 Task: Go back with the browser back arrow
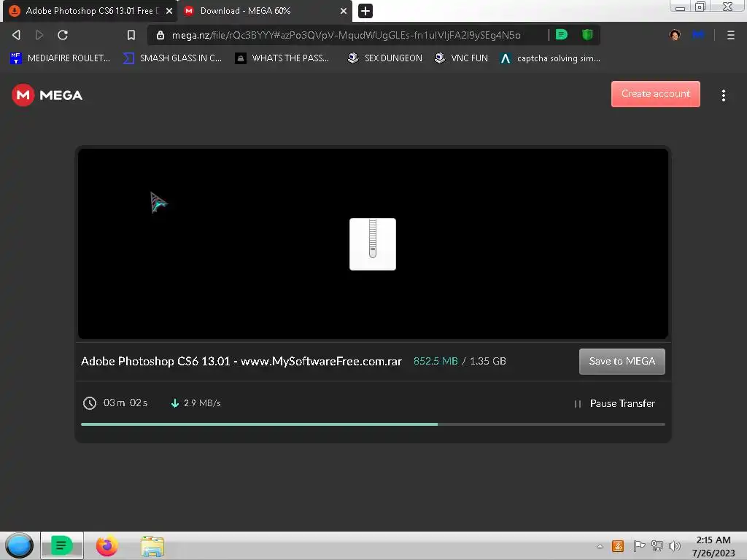point(16,35)
